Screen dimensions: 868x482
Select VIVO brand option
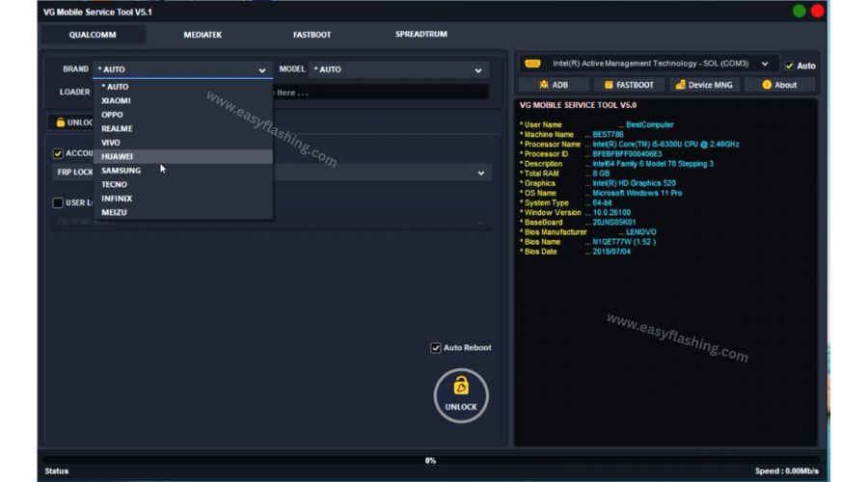(x=182, y=143)
